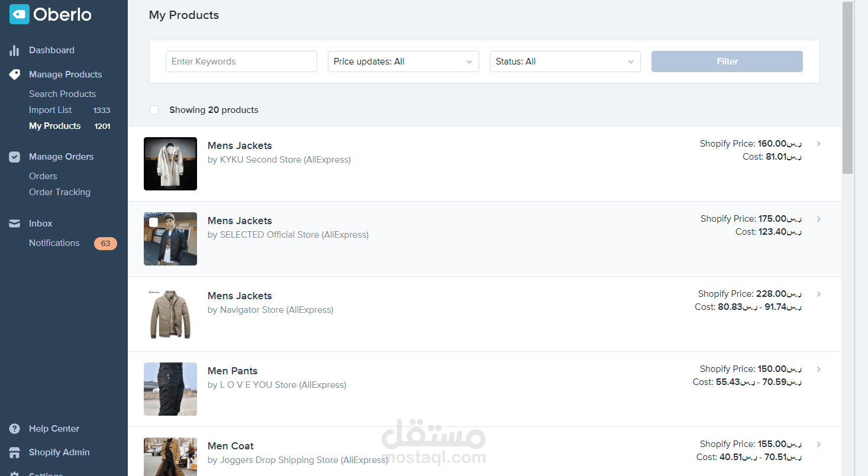Viewport: 868px width, 476px height.
Task: Click the Oberlo logo icon
Action: click(19, 14)
